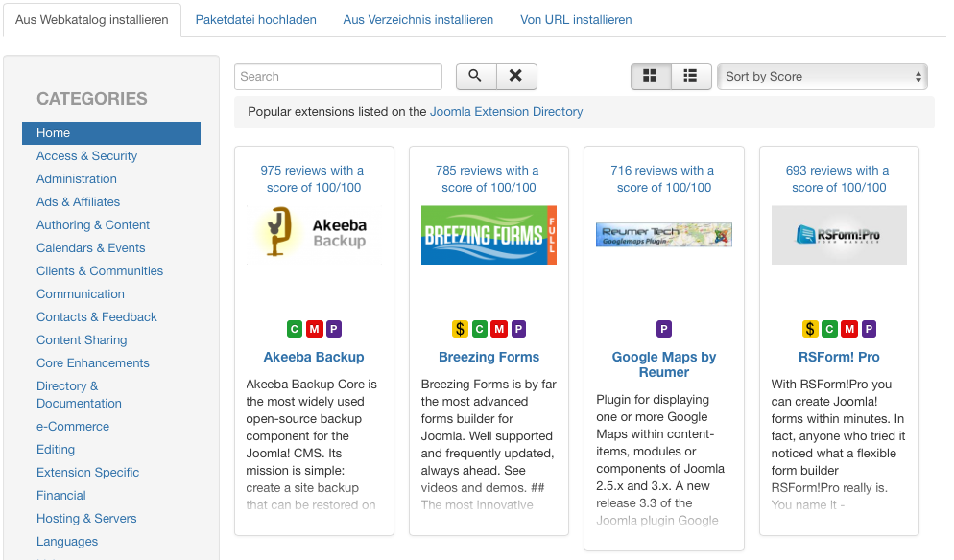Open Administration category
Screen dimensions: 954x560
coord(77,179)
